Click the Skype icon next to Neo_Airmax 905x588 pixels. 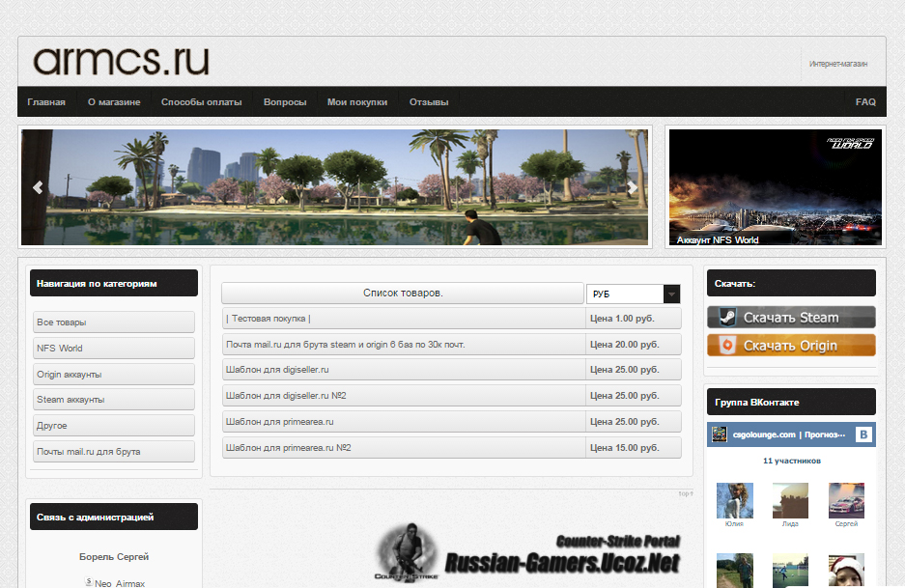coord(88,581)
